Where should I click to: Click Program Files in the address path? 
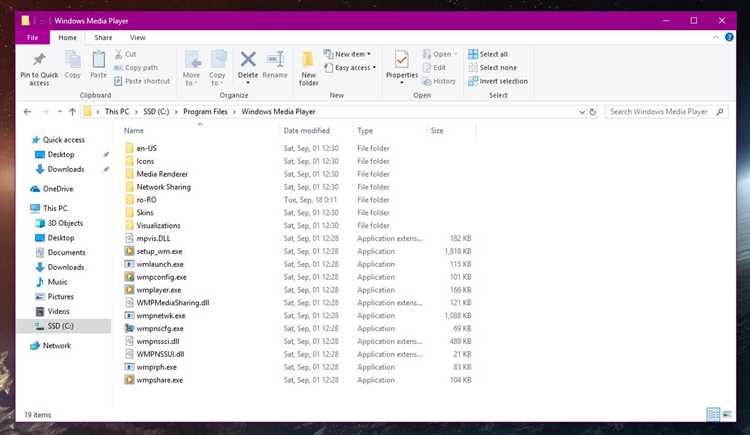click(x=205, y=112)
